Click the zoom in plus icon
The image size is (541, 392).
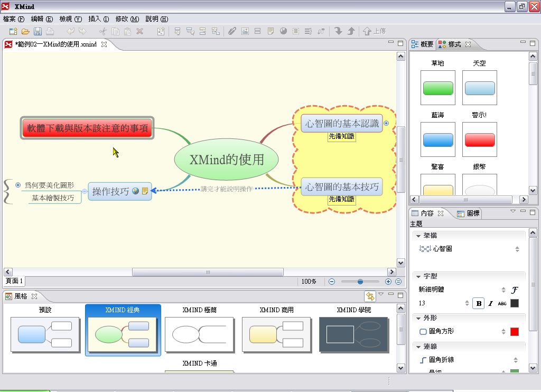point(388,282)
